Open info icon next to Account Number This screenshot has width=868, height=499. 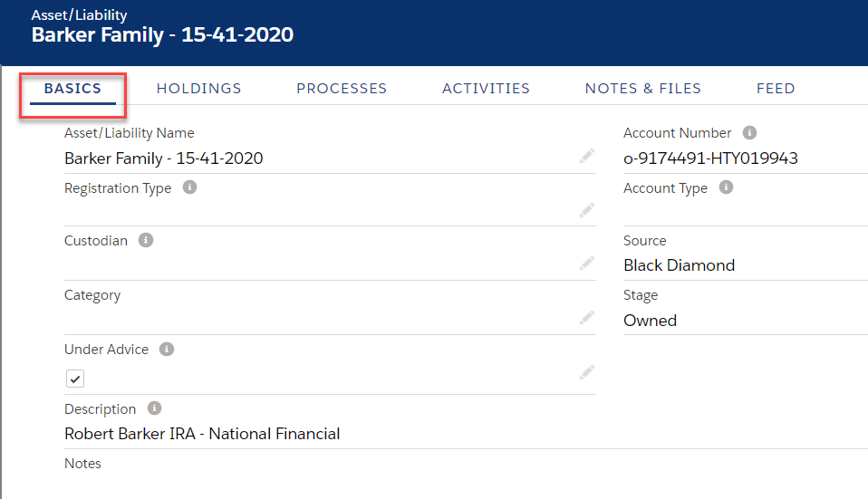(750, 133)
